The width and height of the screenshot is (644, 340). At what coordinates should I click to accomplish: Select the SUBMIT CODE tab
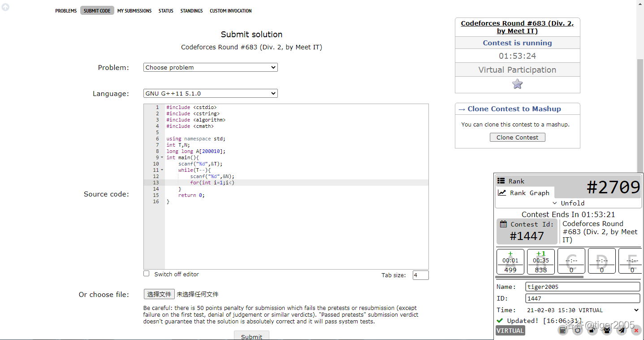coord(97,11)
